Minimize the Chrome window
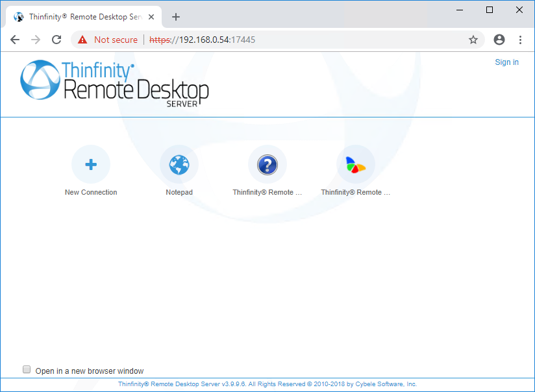This screenshot has width=535, height=392. pos(460,10)
